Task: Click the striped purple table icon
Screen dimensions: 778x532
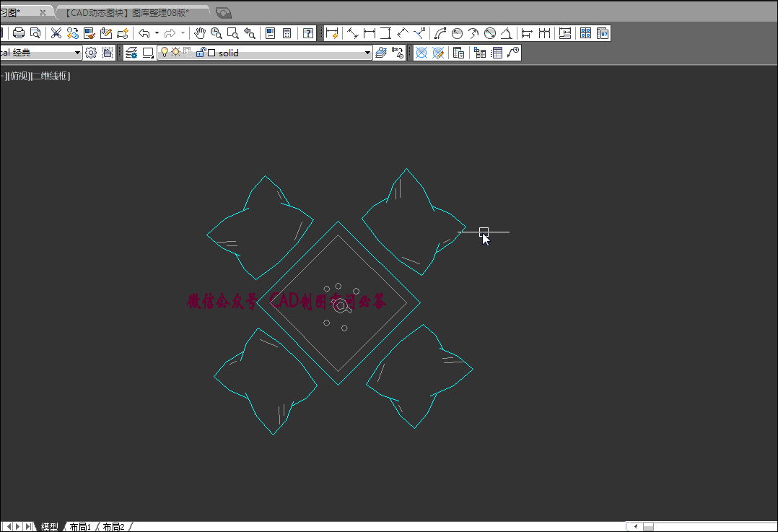Action: 497,53
